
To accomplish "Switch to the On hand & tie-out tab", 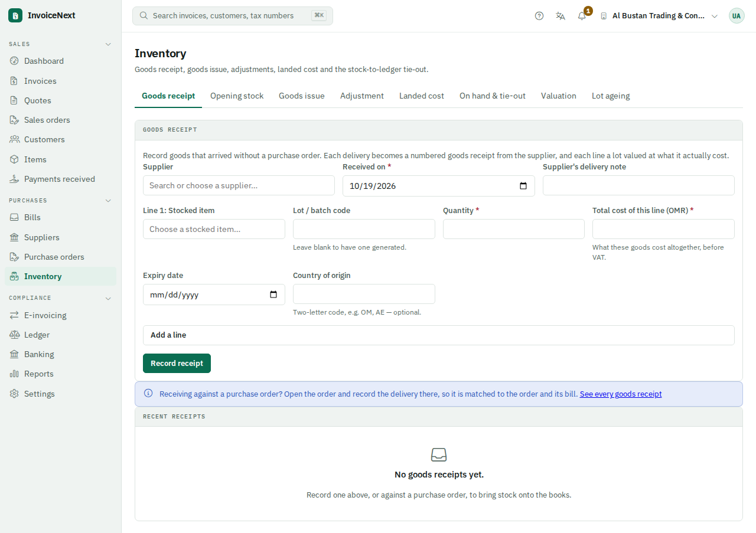I will (493, 96).
